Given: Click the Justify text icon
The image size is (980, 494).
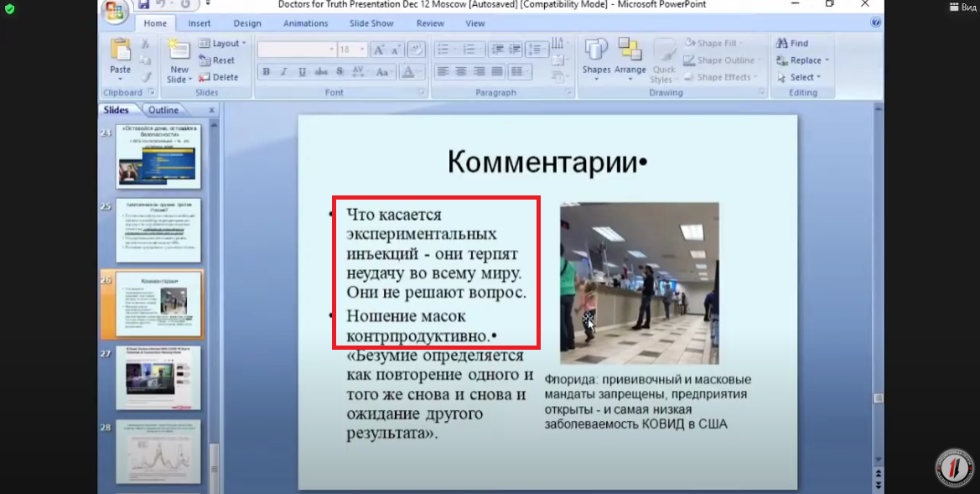Looking at the screenshot, I should click(497, 72).
